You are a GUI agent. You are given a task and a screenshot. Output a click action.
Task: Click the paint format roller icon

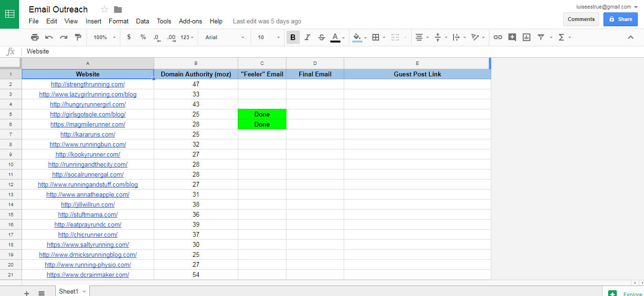click(78, 37)
